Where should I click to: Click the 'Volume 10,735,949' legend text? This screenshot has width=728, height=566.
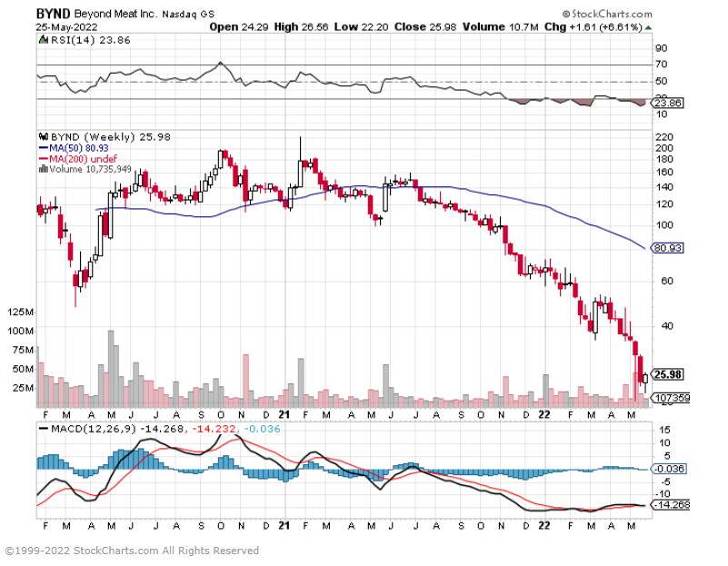coord(90,169)
